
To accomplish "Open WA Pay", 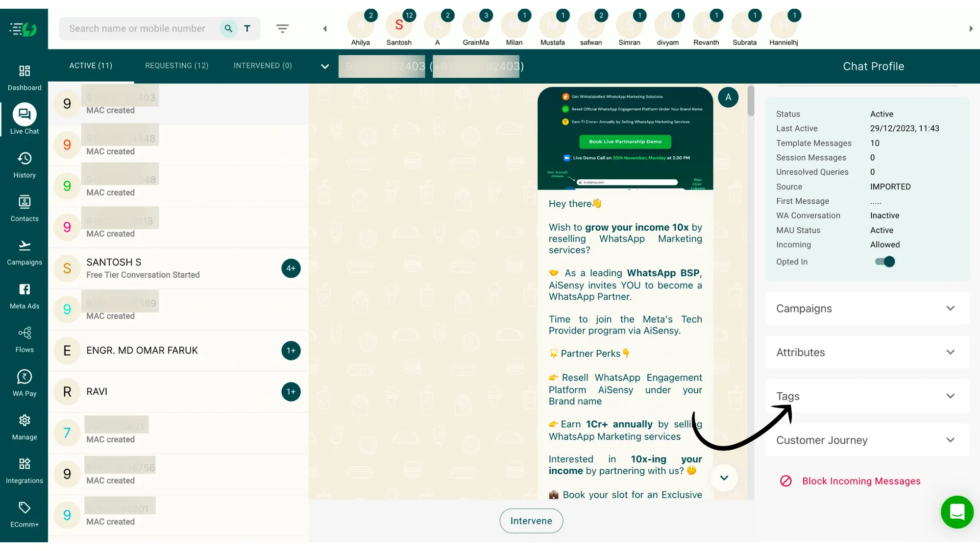I will pos(24,383).
